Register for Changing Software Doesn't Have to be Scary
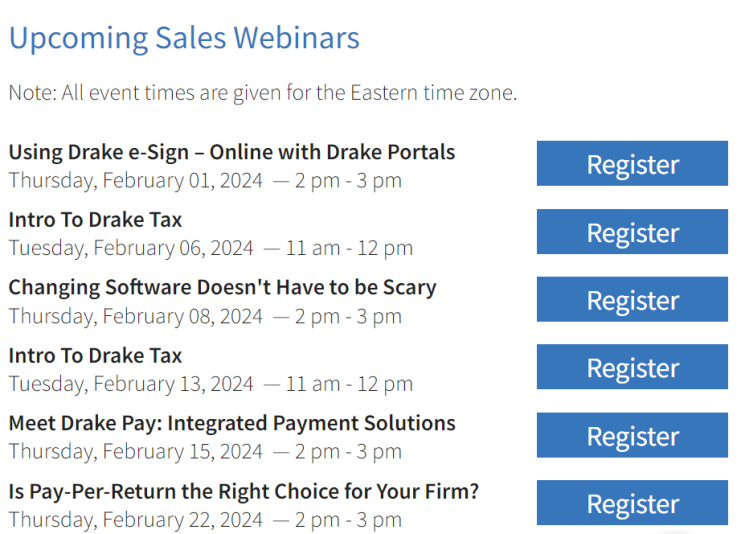This screenshot has height=534, width=741. [x=632, y=300]
